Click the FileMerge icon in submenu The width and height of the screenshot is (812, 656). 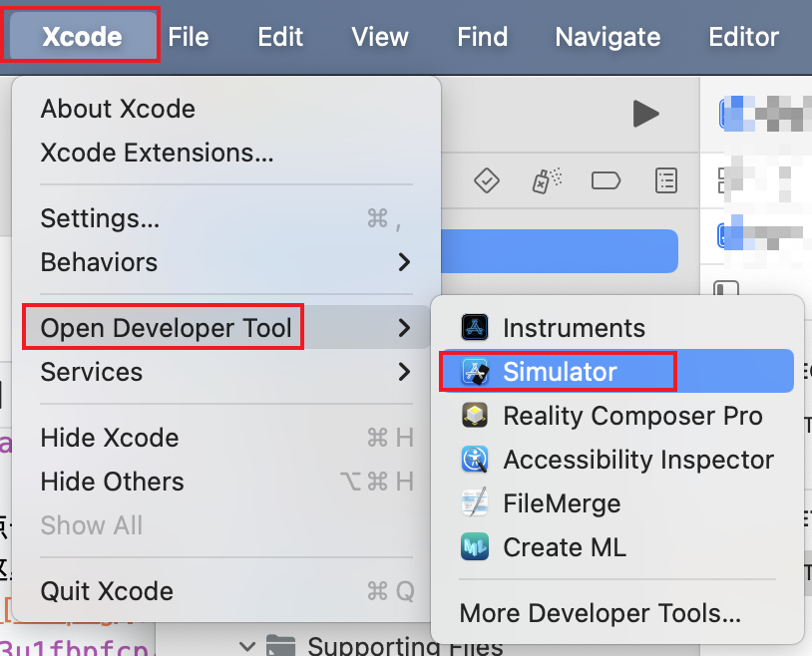(475, 503)
